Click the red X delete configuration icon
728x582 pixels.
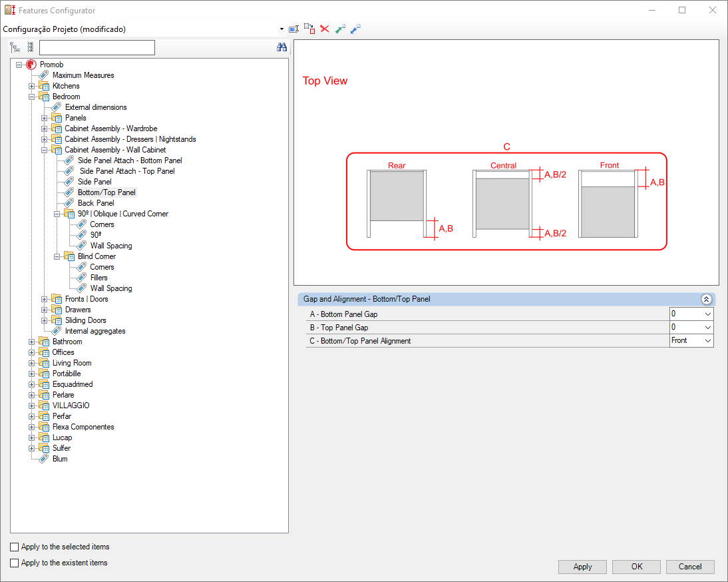(x=325, y=29)
